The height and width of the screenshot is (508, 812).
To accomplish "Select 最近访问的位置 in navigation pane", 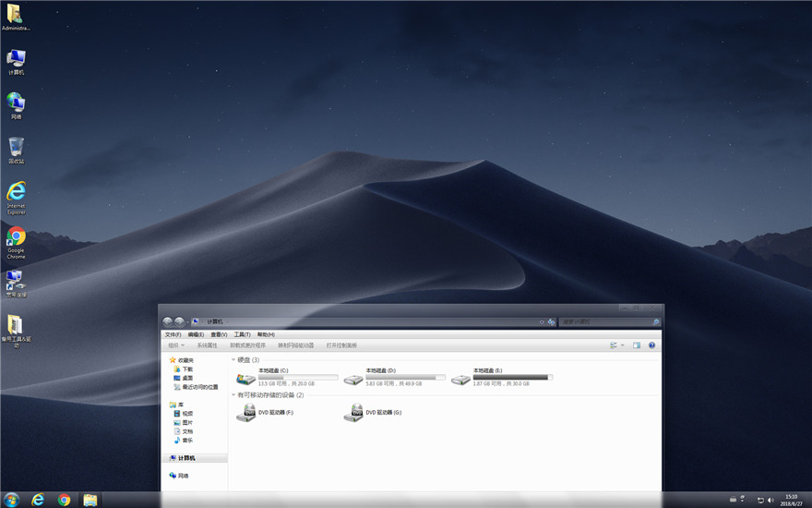I will [x=196, y=387].
